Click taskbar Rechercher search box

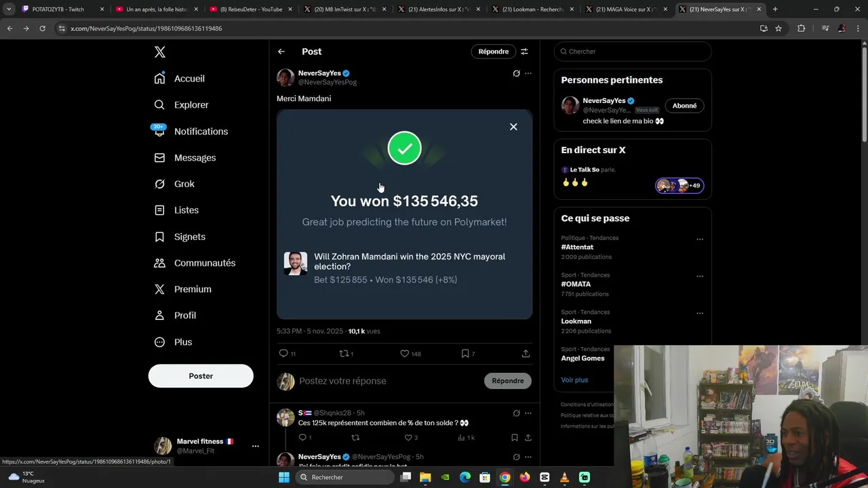tap(346, 477)
